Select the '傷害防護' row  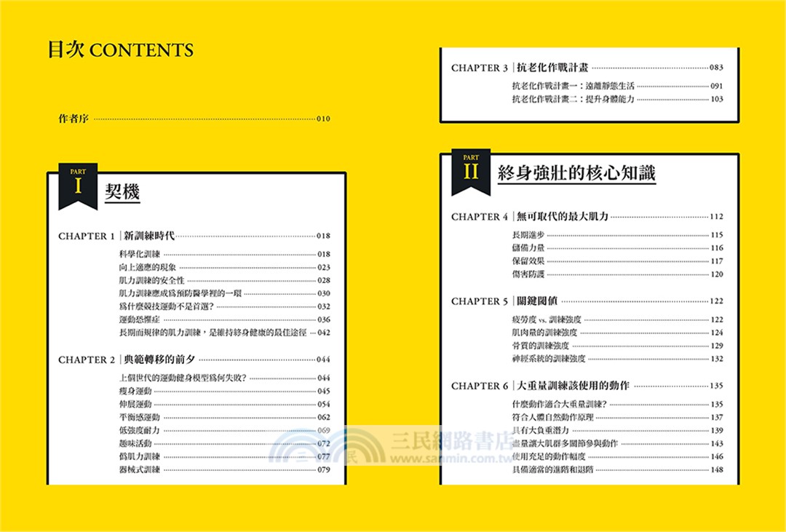pos(618,274)
